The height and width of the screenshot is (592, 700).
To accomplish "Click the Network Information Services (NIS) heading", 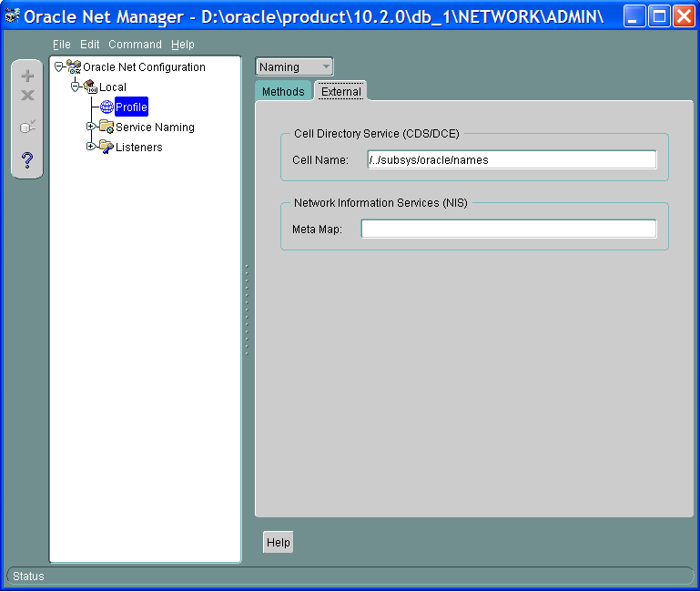I will pyautogui.click(x=380, y=203).
